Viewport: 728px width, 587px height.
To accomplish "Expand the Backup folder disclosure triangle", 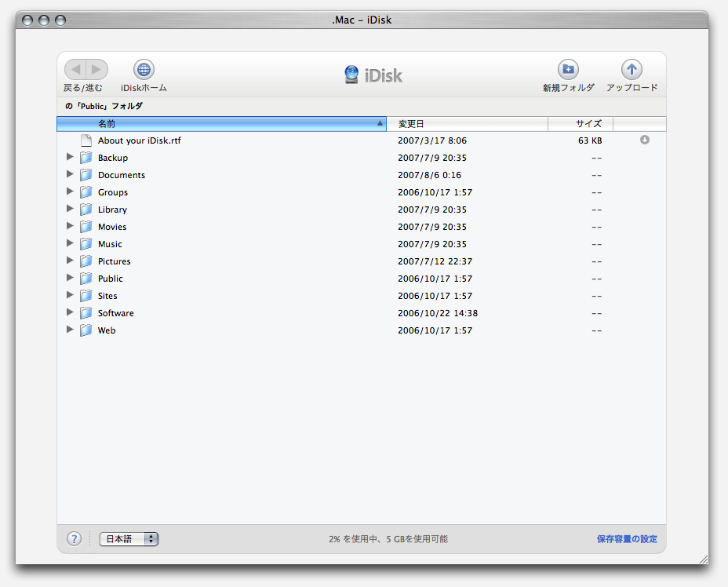I will 70,157.
